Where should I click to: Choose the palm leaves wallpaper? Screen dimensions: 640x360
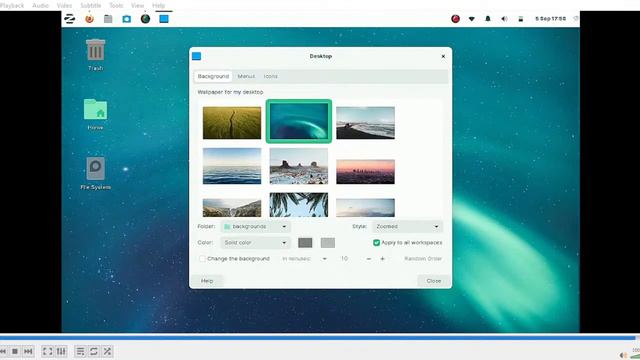point(299,204)
